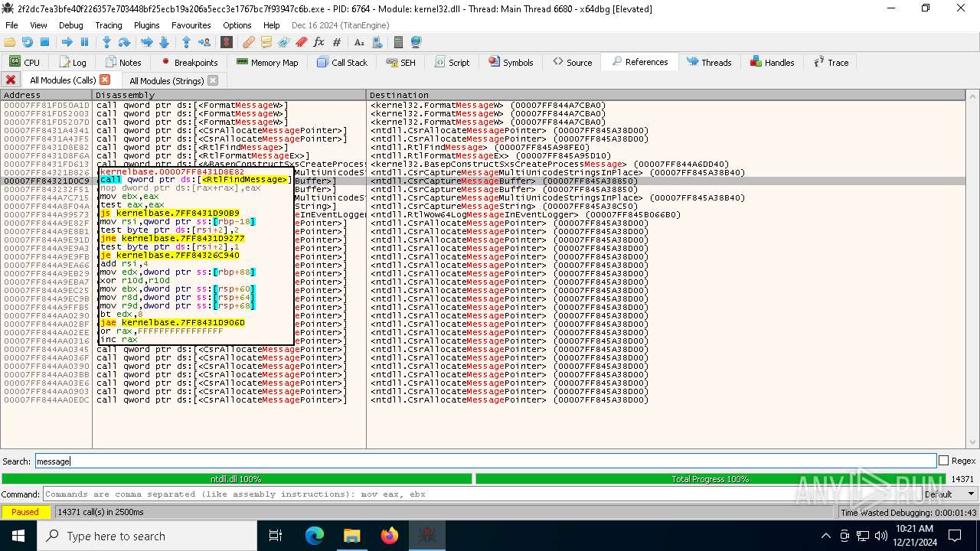Click the Run to user code icon

click(x=204, y=42)
